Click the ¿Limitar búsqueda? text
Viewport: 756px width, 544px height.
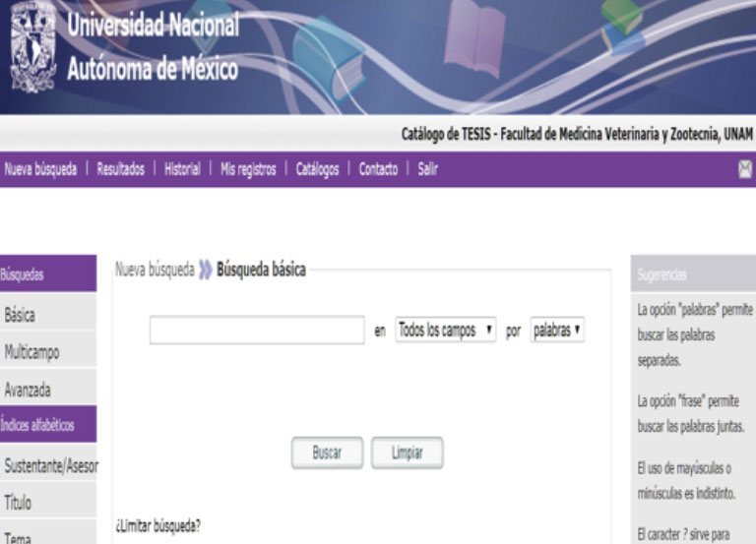158,525
